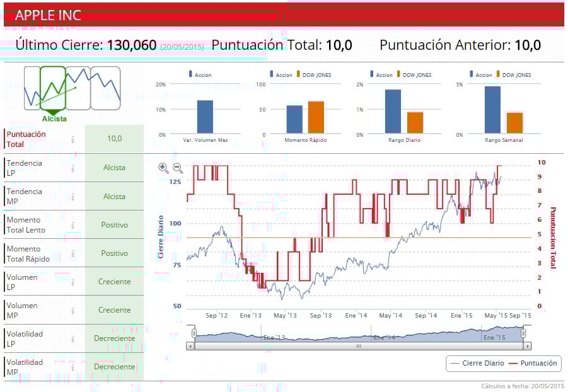
Task: Open info icon for Volumen LP
Action: click(x=72, y=282)
